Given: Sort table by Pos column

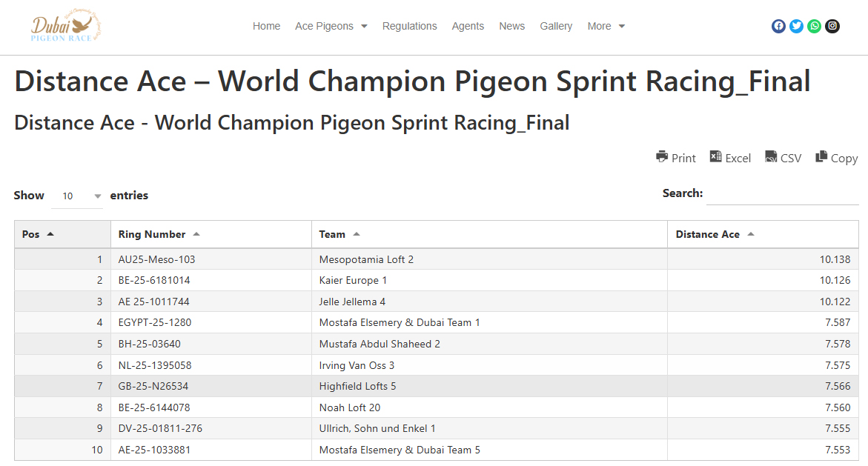Looking at the screenshot, I should 39,234.
